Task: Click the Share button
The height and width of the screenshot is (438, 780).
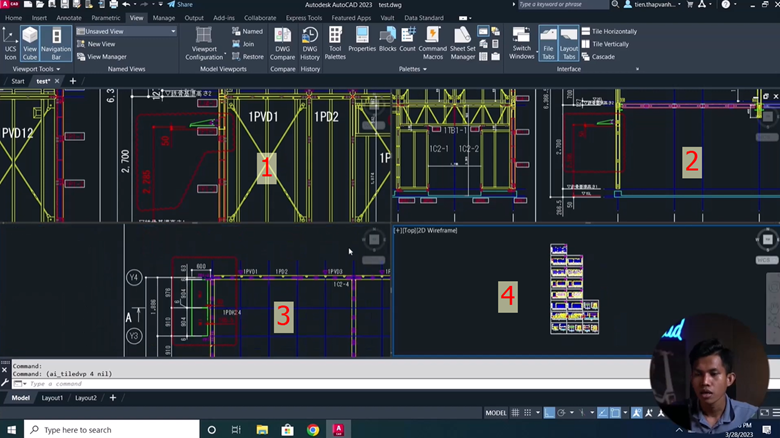Action: [180, 4]
